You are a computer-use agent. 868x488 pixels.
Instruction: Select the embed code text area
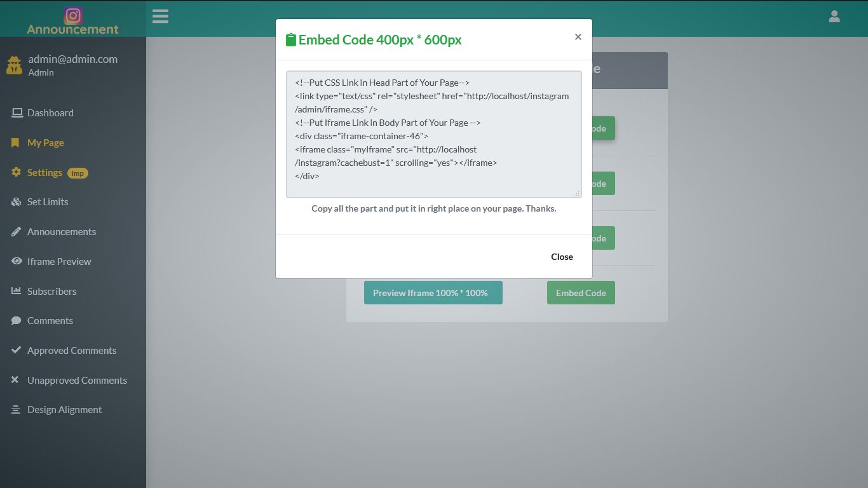point(434,133)
